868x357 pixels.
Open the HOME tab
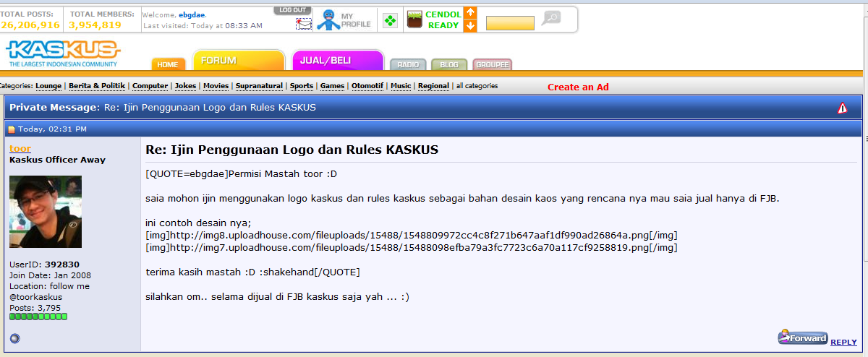coord(168,64)
